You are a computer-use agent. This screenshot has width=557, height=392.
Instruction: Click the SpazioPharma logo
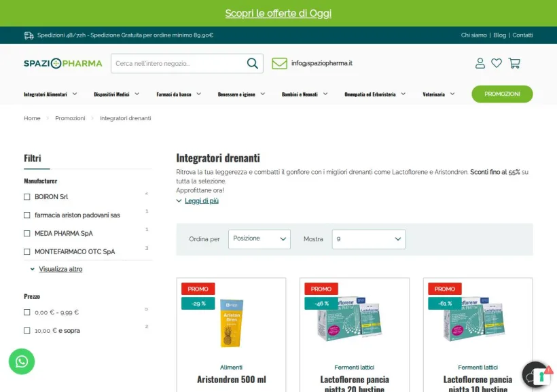click(x=63, y=63)
